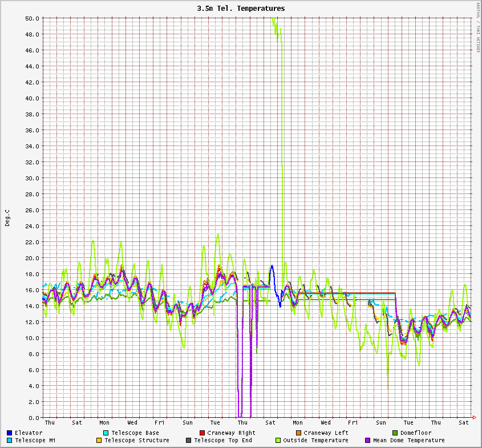Click the 50.0 y-axis tick label
Viewport: 482px width, 448px height.
coord(32,18)
